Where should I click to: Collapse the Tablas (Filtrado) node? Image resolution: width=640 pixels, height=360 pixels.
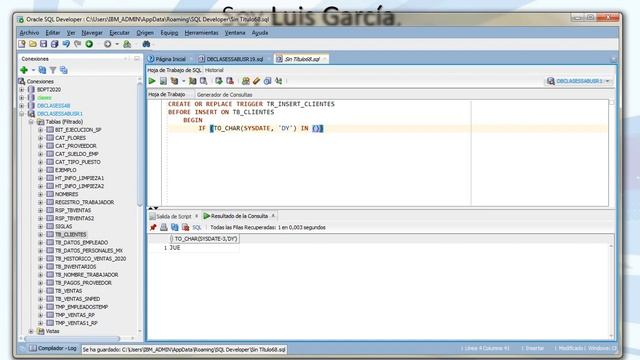click(31, 122)
